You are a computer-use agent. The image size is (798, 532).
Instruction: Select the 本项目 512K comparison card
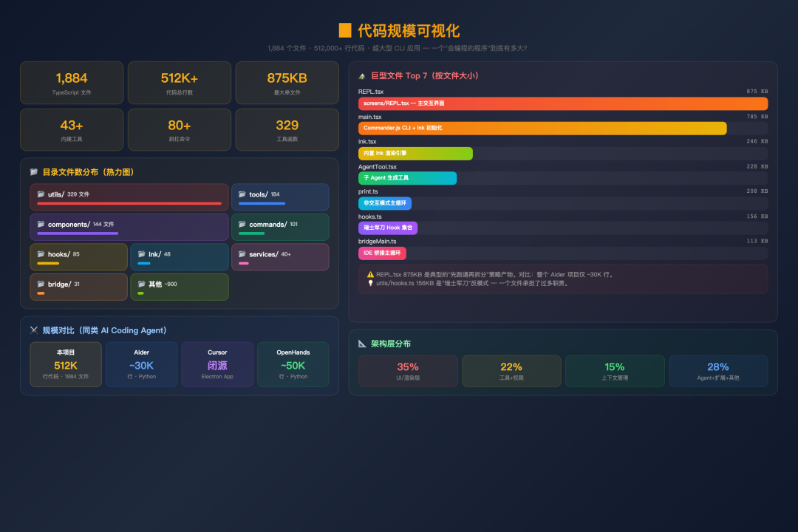(x=65, y=364)
